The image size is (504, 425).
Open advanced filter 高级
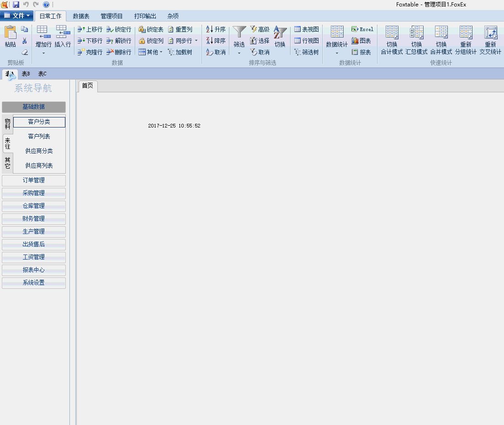pyautogui.click(x=260, y=29)
